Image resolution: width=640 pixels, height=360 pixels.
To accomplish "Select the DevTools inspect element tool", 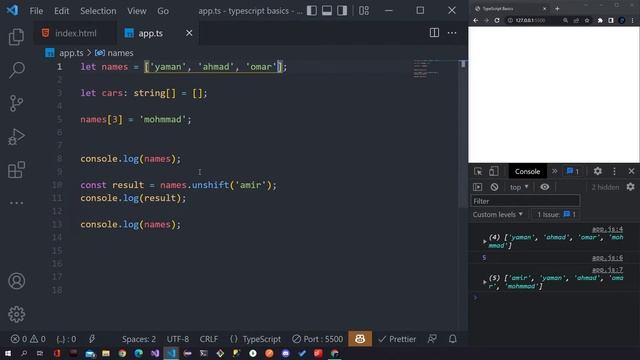I will click(478, 171).
